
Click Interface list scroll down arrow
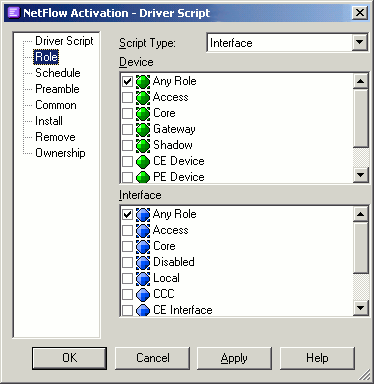360,307
